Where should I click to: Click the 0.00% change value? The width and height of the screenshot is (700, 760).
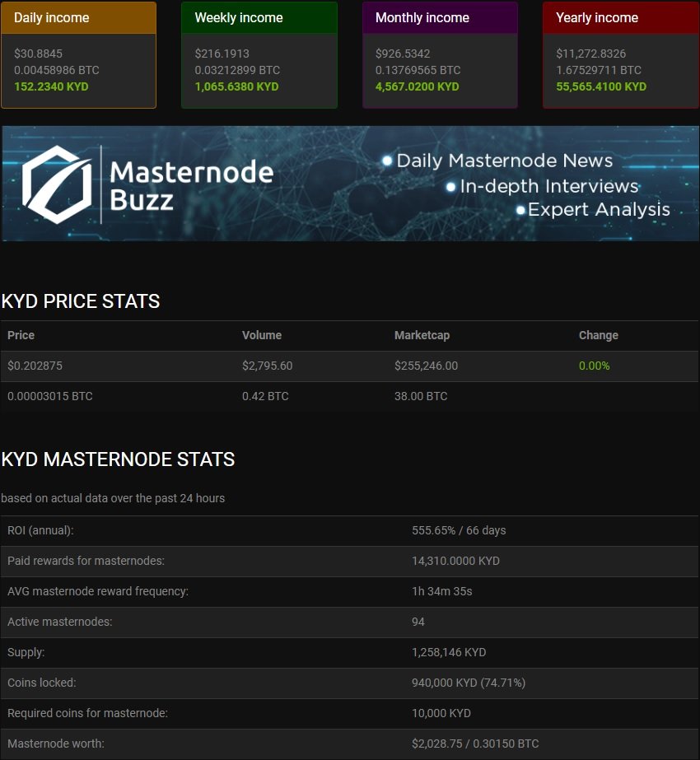tap(595, 366)
